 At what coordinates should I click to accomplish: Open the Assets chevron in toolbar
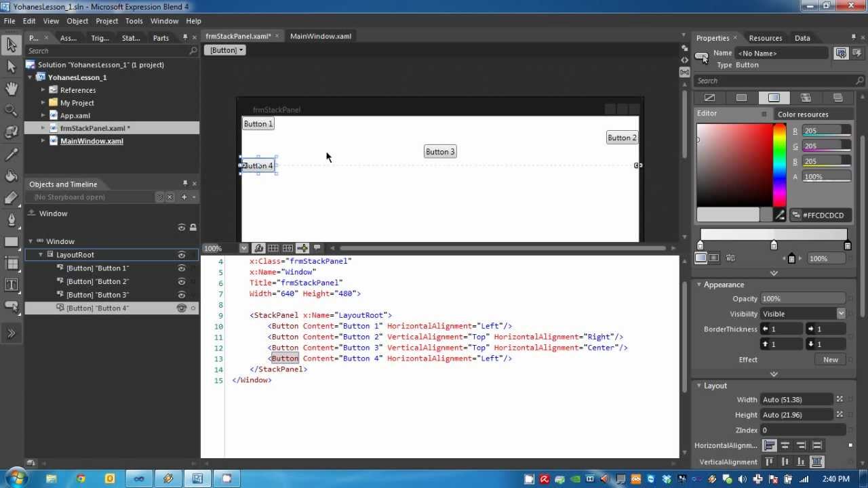[x=11, y=333]
